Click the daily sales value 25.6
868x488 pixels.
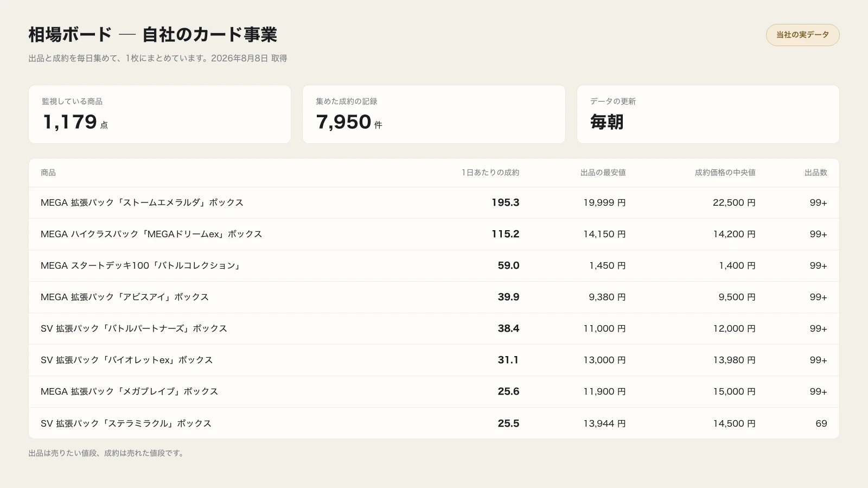point(508,391)
